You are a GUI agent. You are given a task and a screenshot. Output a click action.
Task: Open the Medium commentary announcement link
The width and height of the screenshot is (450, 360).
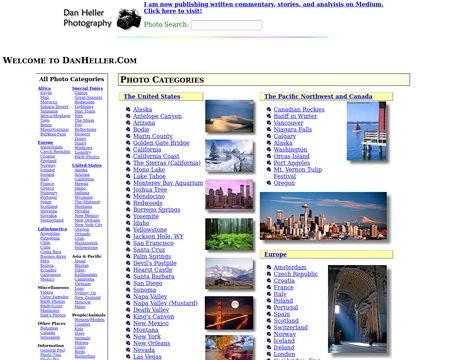pos(263,7)
